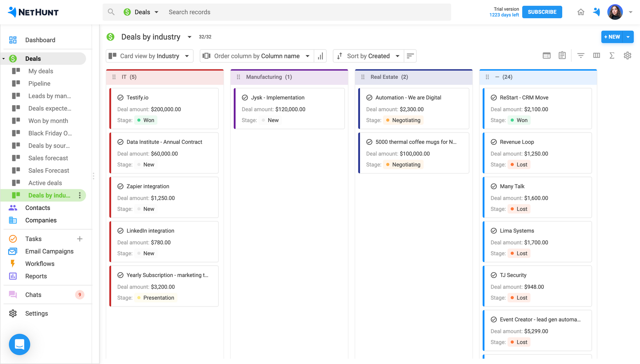Image resolution: width=640 pixels, height=364 pixels.
Task: Click the Deals sidebar icon
Action: (x=13, y=58)
